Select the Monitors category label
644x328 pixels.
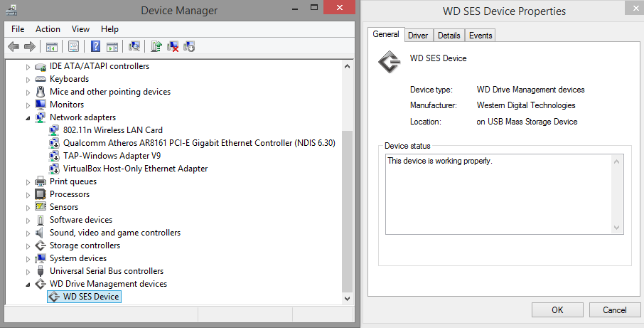click(x=67, y=105)
